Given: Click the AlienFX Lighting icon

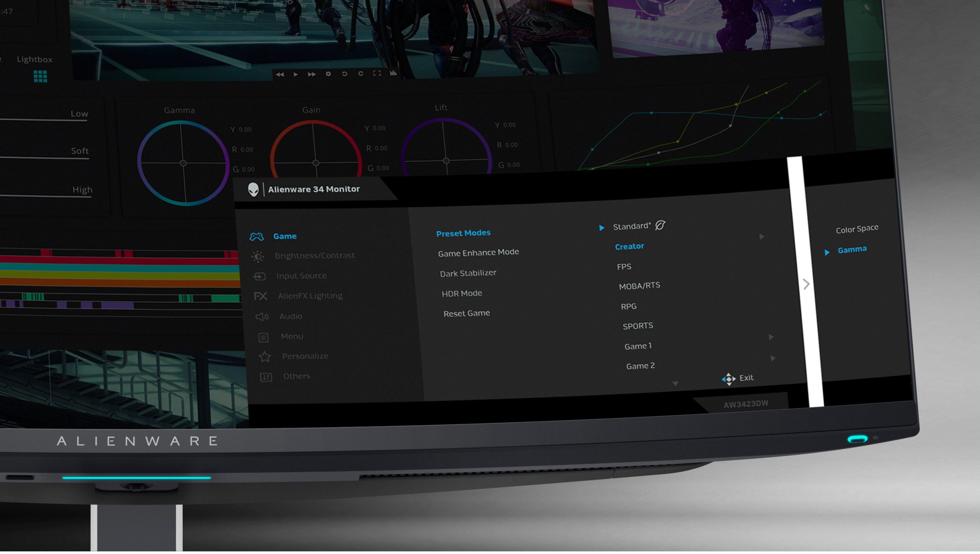Looking at the screenshot, I should (262, 295).
